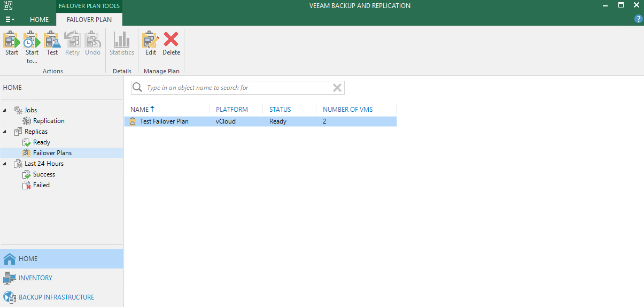Viewport: 644px width, 307px height.
Task: Collapse the Jobs tree node
Action: point(5,110)
